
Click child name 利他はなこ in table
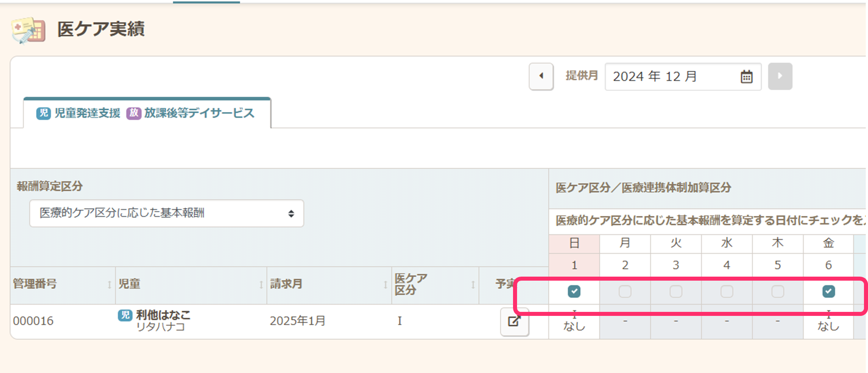pos(163,315)
